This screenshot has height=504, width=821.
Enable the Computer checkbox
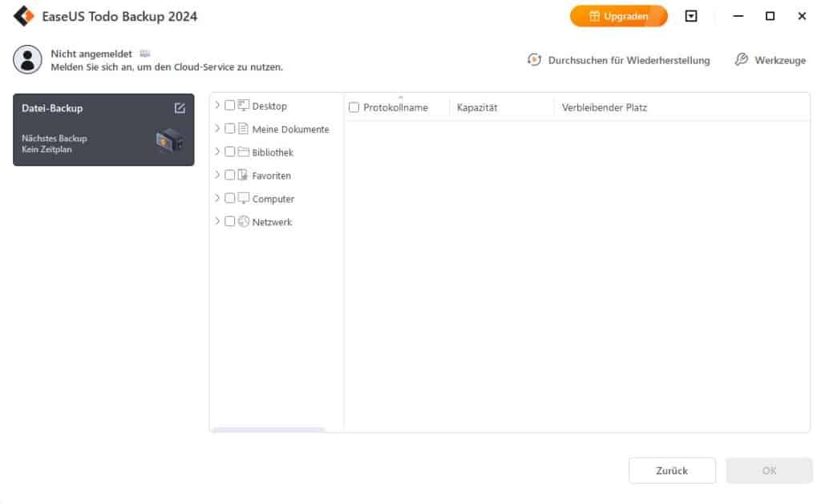230,199
